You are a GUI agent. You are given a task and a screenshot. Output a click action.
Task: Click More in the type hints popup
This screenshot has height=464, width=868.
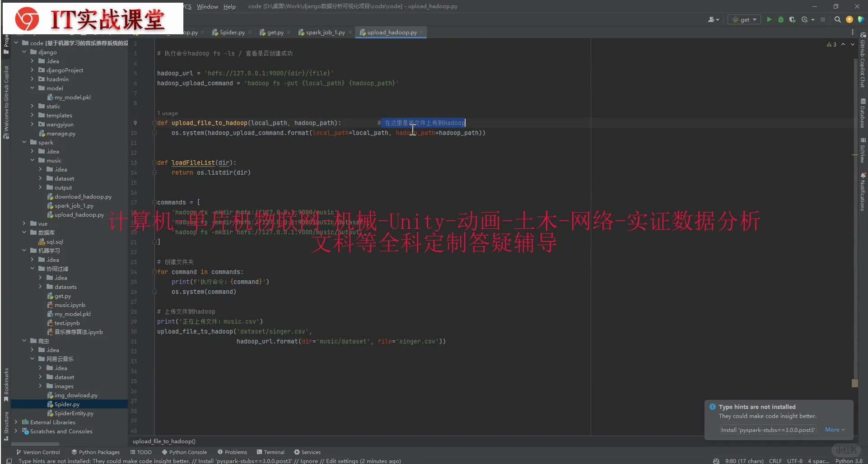tap(833, 430)
